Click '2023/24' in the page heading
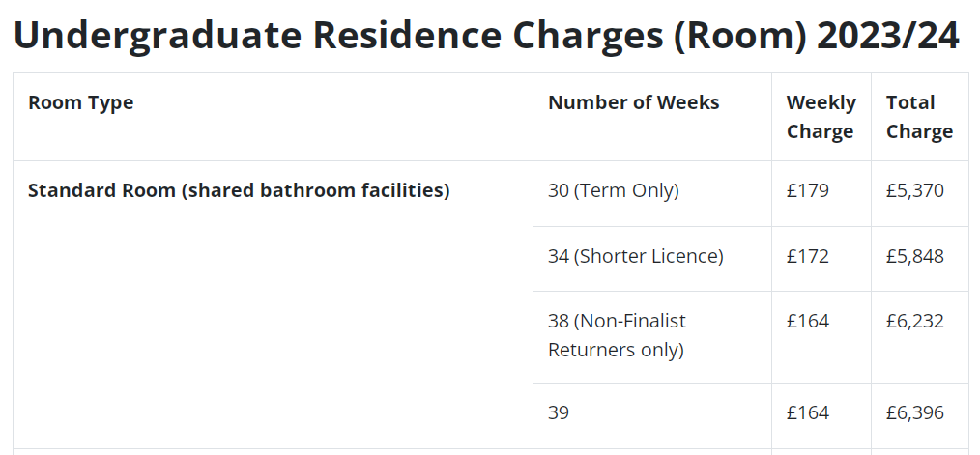Image resolution: width=980 pixels, height=455 pixels. pos(887,36)
